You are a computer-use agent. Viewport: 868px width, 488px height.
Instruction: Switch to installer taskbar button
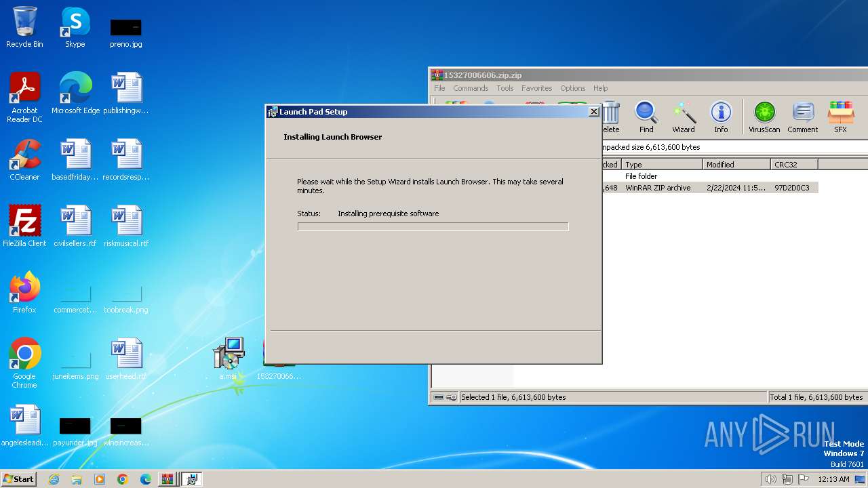click(192, 479)
